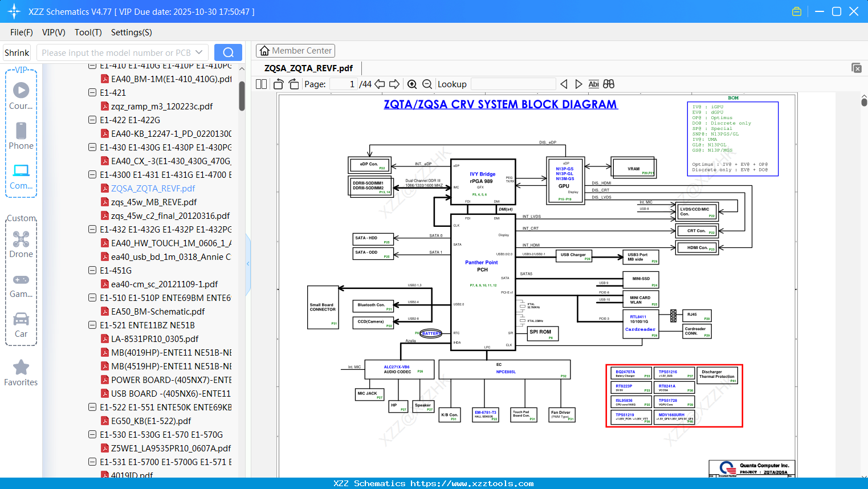Focus the model number search field
This screenshot has height=489, width=868.
click(116, 52)
